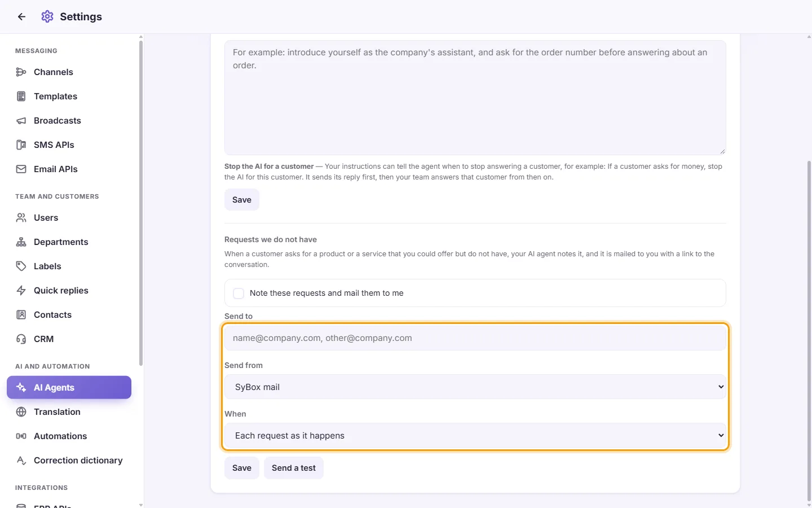Open the Send from dropdown
The image size is (812, 508).
[x=475, y=387]
